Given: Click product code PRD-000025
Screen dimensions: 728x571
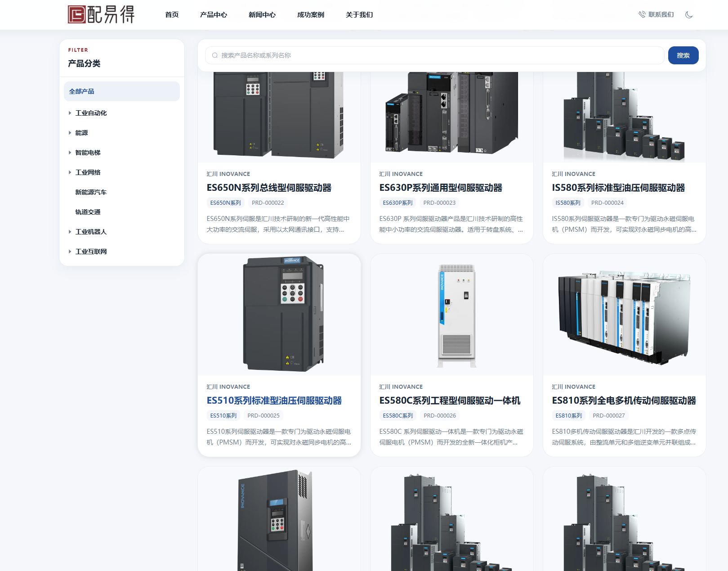Looking at the screenshot, I should pos(264,416).
